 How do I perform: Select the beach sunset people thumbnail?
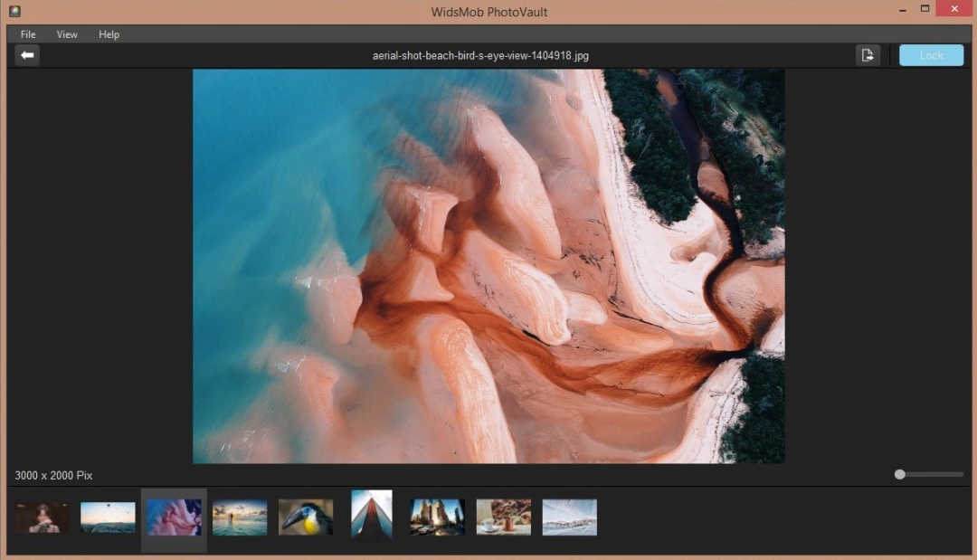(x=239, y=517)
